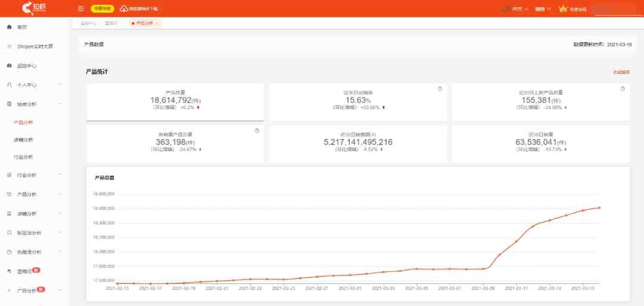
Task: Open the language dropdown in header
Action: (519, 8)
